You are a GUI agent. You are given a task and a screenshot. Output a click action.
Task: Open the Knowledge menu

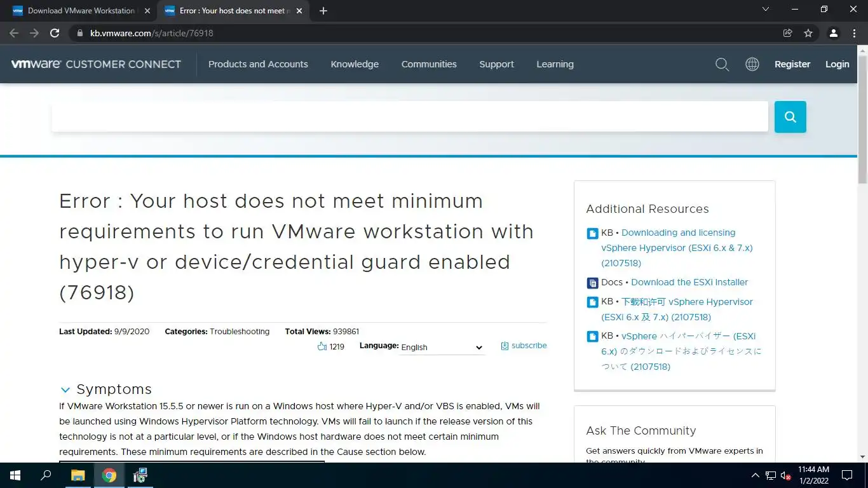pos(355,64)
